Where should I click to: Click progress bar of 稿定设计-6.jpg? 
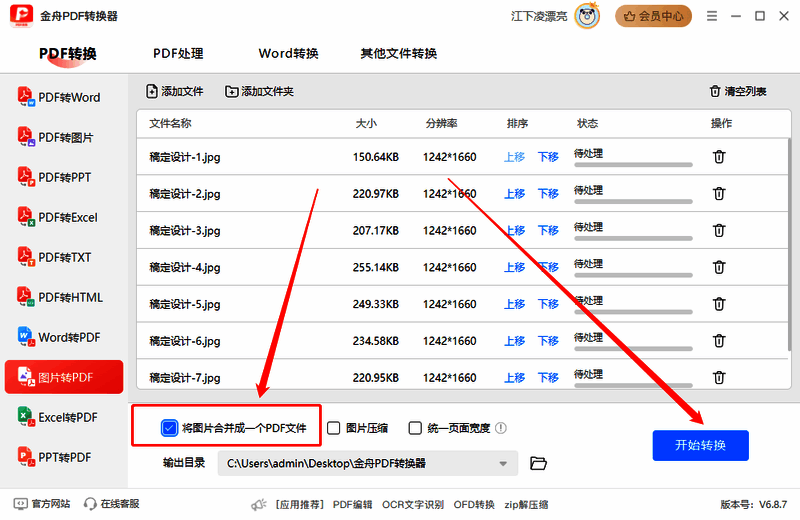click(633, 349)
